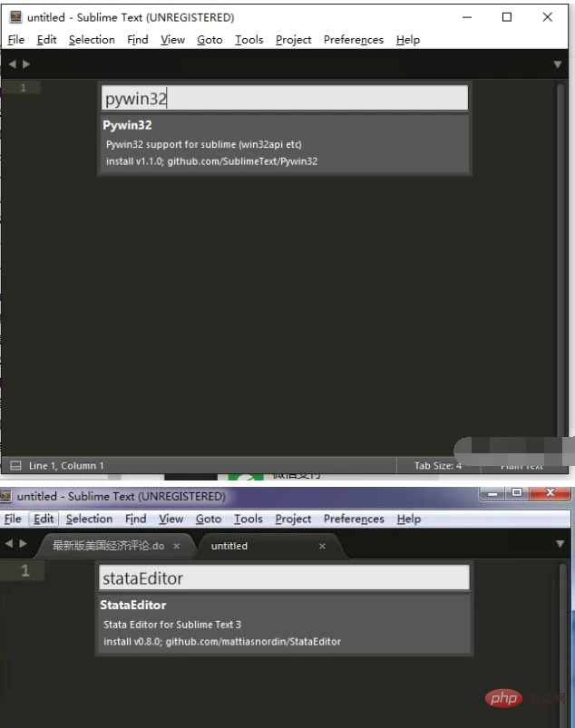This screenshot has width=575, height=728.
Task: Go to next tab arrow in bottom window
Action: [x=24, y=543]
